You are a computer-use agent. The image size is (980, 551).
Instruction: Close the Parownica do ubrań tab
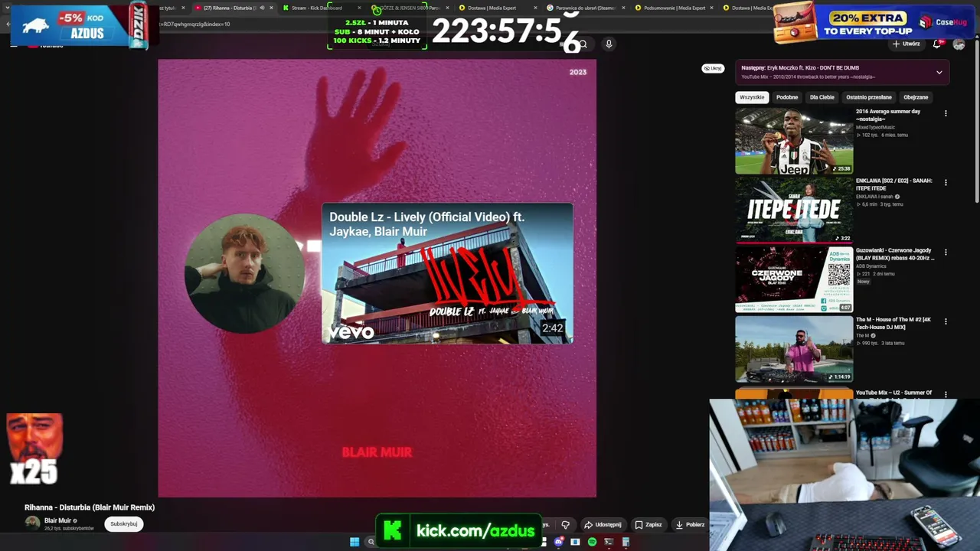tap(623, 8)
